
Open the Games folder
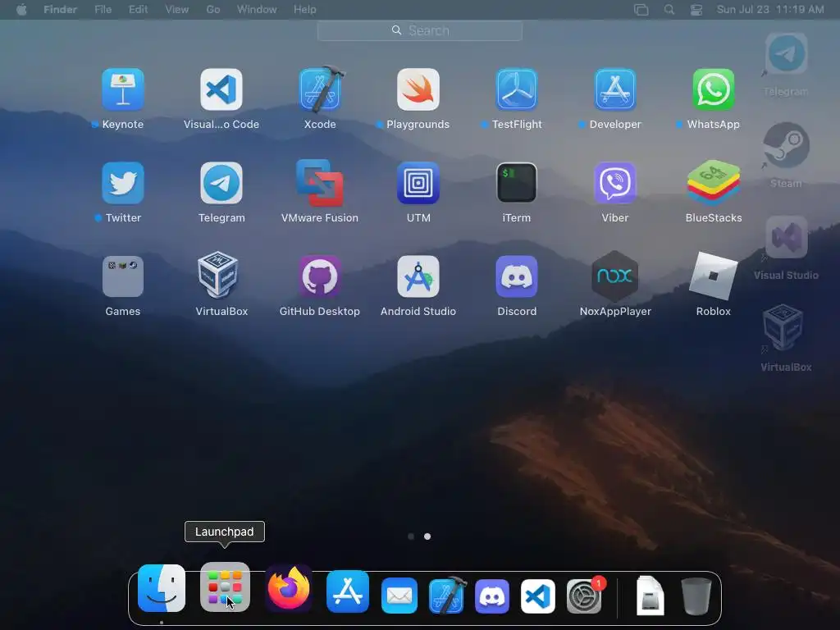coord(123,276)
